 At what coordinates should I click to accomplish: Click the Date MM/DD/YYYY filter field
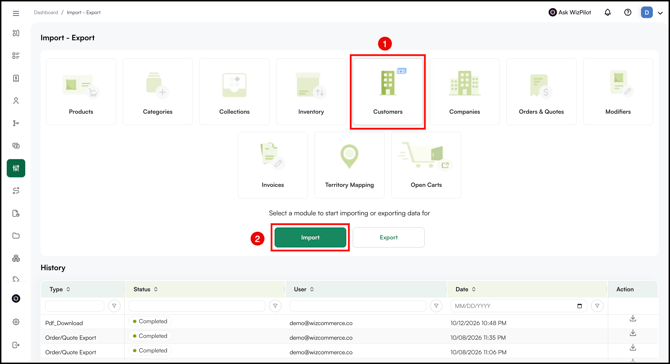(519, 306)
